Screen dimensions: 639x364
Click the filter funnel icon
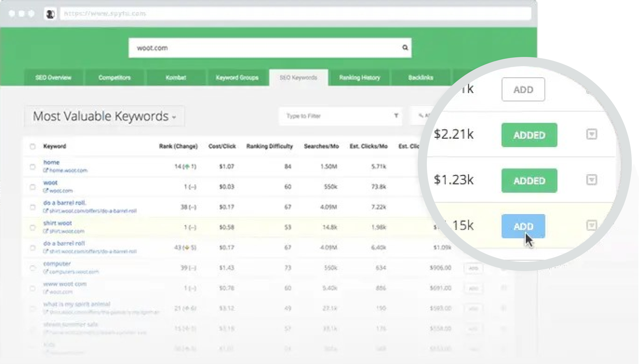[x=396, y=116]
